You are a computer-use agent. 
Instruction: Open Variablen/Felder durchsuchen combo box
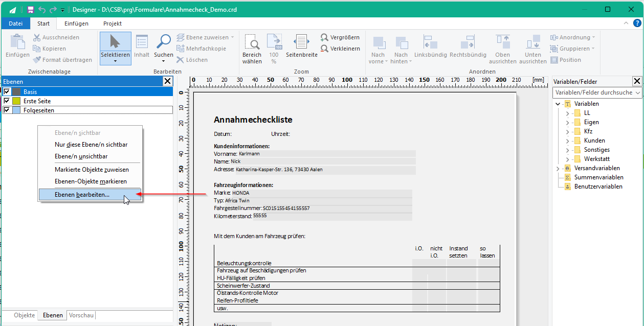597,92
